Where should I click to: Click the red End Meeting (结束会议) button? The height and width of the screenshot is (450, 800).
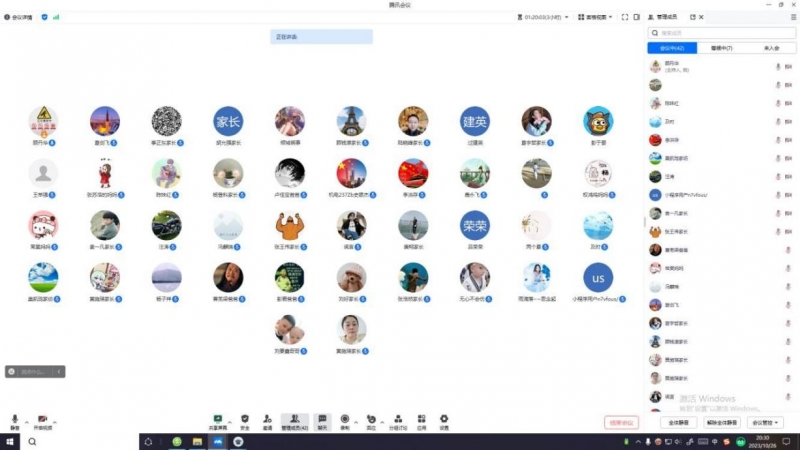[x=621, y=423]
